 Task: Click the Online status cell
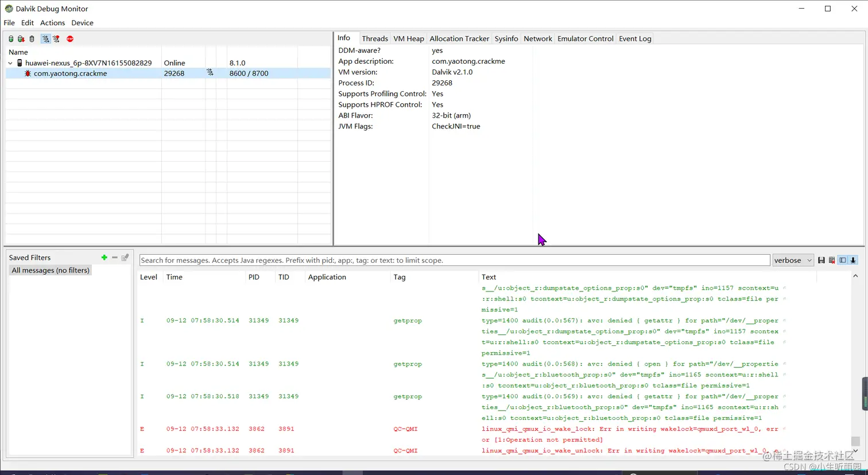tap(175, 63)
